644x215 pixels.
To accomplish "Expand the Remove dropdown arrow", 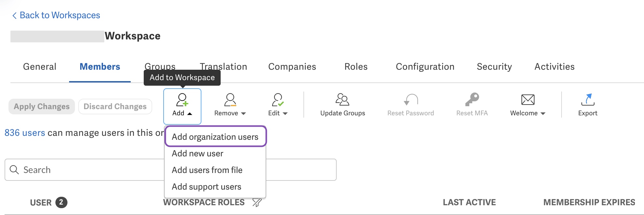I will point(243,114).
